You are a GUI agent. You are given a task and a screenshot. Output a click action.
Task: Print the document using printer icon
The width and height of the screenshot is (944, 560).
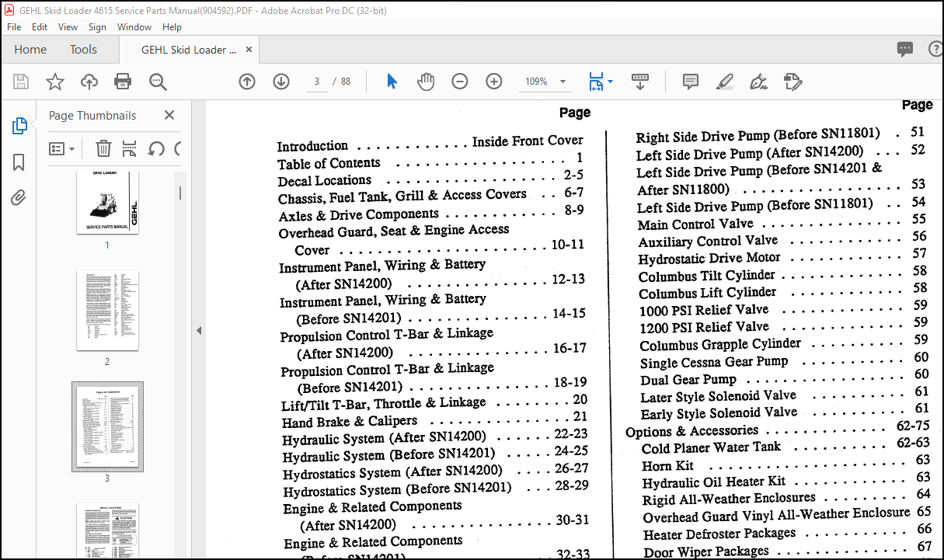[x=123, y=82]
